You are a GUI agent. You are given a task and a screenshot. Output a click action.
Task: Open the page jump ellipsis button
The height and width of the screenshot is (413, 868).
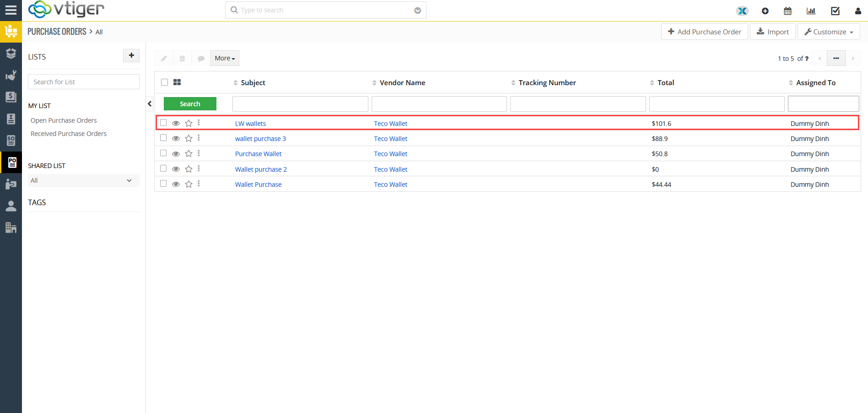(836, 58)
